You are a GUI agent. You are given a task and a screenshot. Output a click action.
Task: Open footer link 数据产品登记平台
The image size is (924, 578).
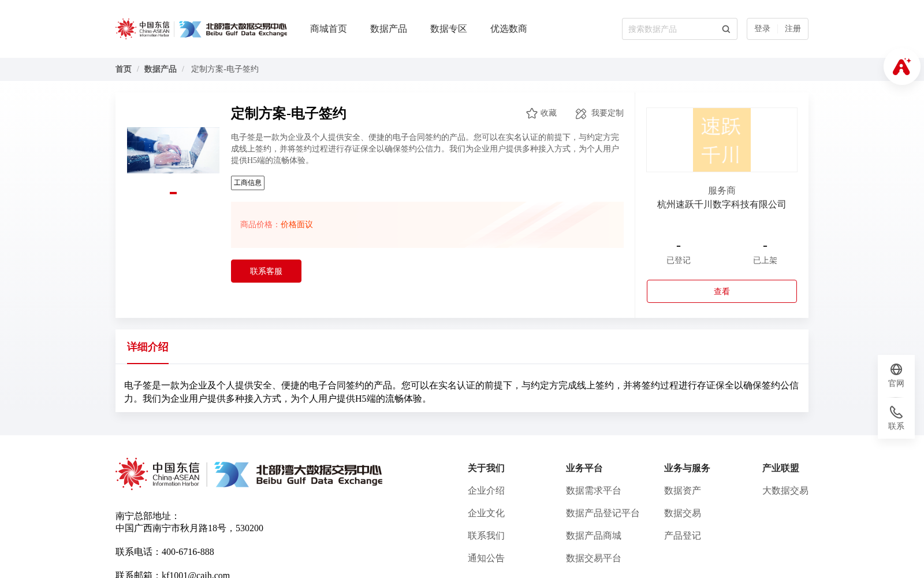pos(603,513)
